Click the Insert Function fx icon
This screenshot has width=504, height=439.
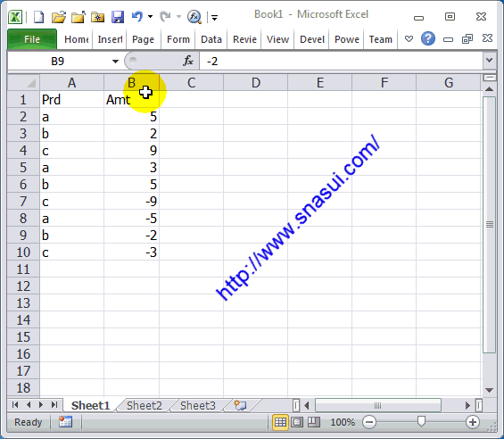[x=188, y=61]
